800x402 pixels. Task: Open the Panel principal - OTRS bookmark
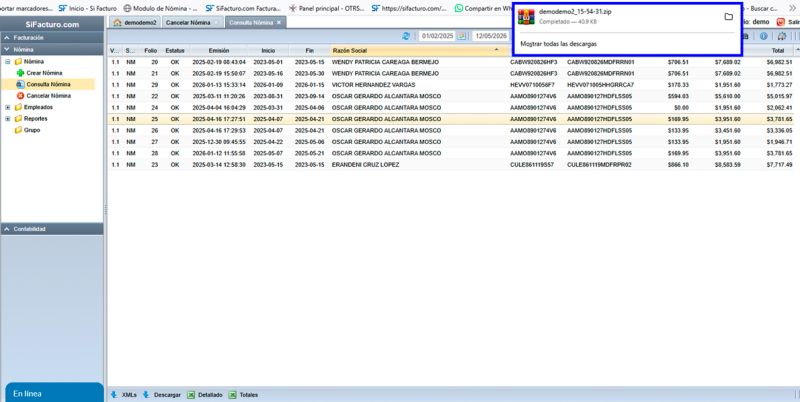coord(327,8)
